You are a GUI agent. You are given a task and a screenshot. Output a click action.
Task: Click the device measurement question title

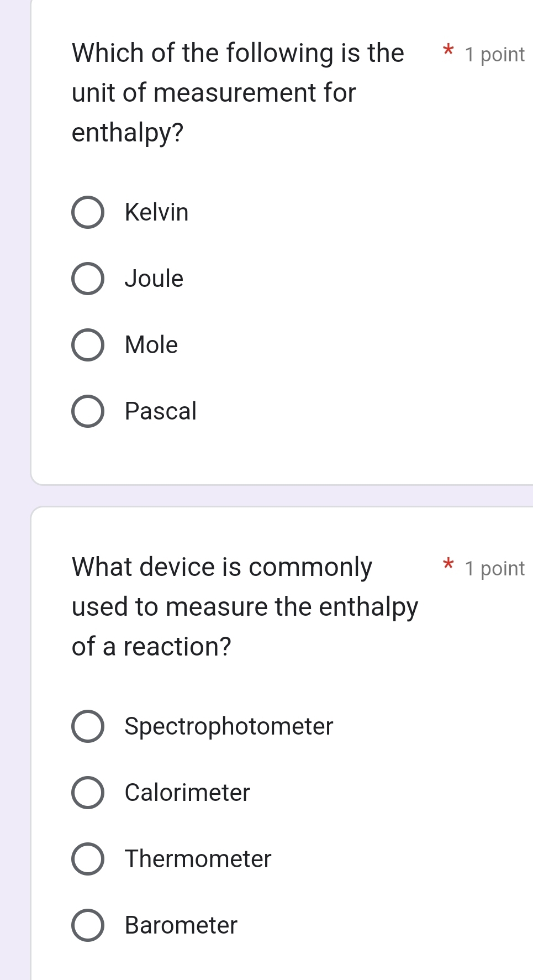243,606
